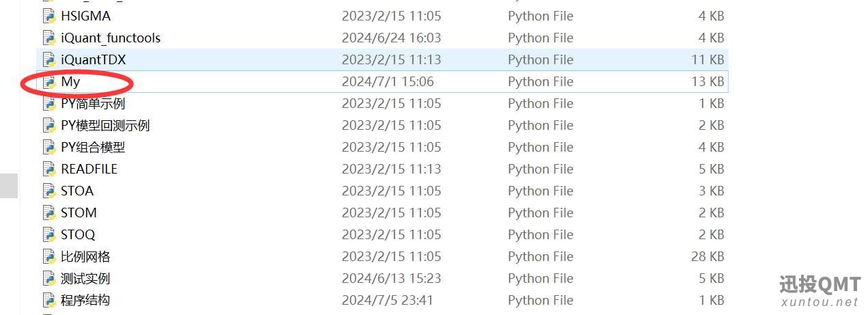
Task: Select the iQuant_functools file icon
Action: point(49,38)
